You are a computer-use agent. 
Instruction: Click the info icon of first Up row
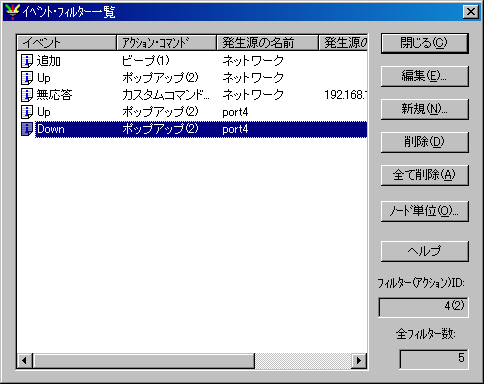tap(27, 78)
